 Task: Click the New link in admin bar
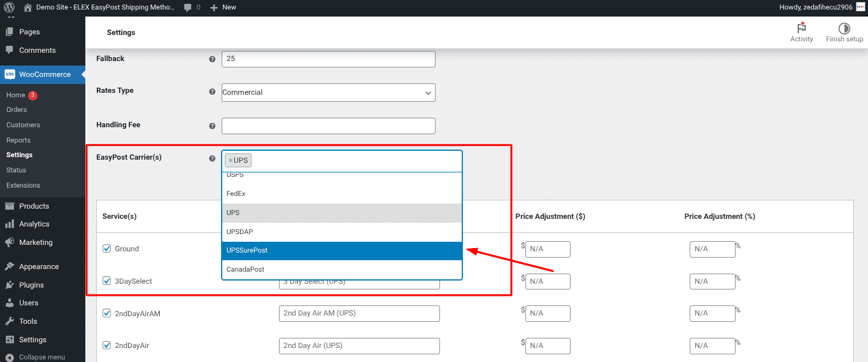(223, 7)
